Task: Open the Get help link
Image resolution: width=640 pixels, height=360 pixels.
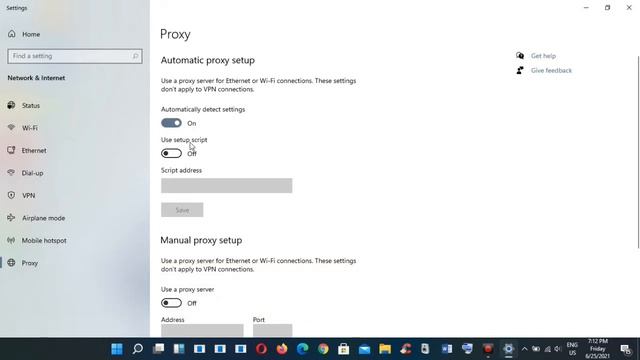Action: (543, 56)
